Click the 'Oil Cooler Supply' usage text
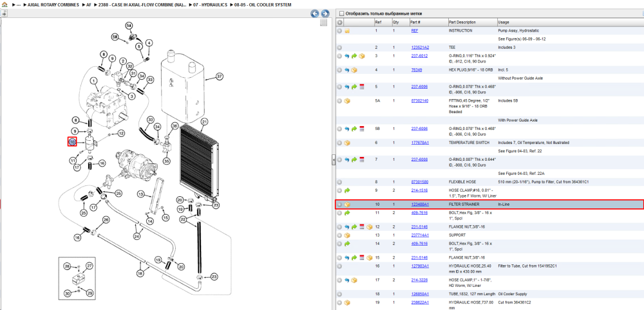The image size is (644, 310). [512, 294]
